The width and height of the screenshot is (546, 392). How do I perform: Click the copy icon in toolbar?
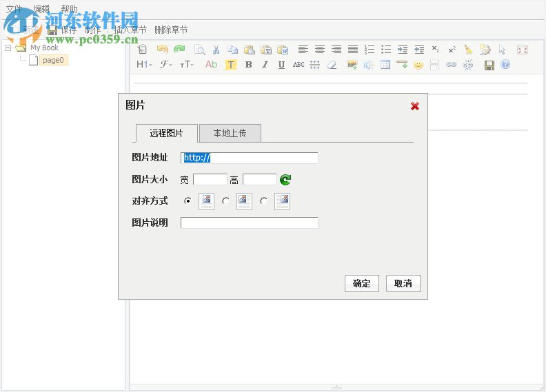(x=232, y=50)
